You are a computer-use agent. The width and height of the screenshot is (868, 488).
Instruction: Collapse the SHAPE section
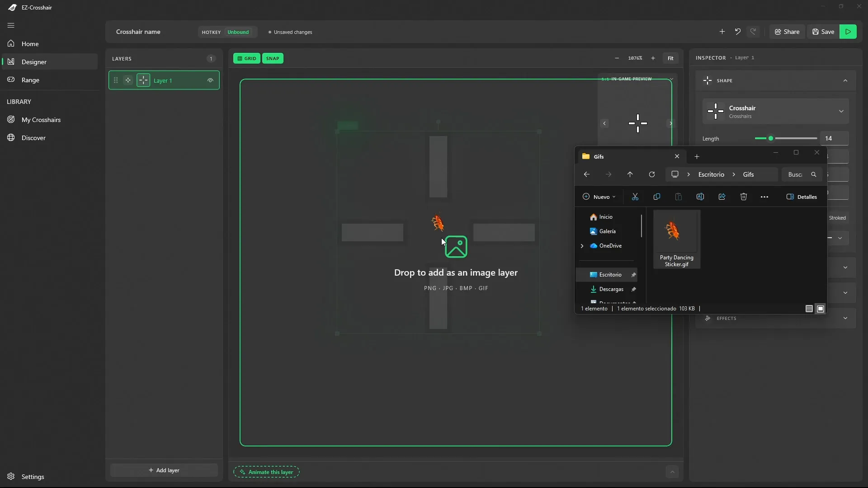coord(845,80)
